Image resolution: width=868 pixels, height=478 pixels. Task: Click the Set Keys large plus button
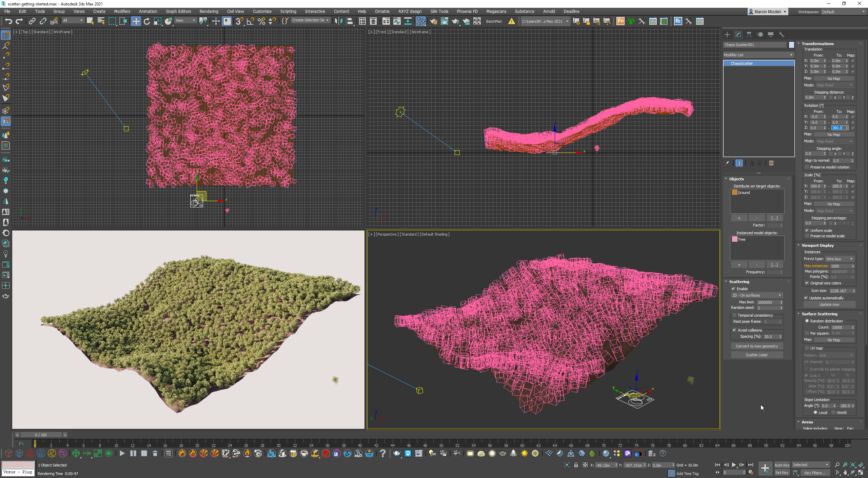coord(765,469)
